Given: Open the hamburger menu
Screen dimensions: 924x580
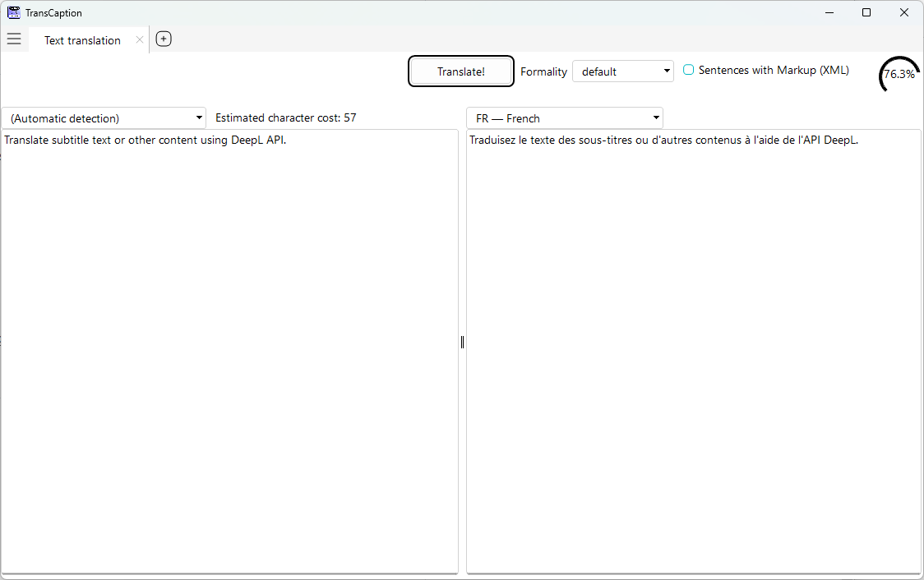Looking at the screenshot, I should point(14,39).
